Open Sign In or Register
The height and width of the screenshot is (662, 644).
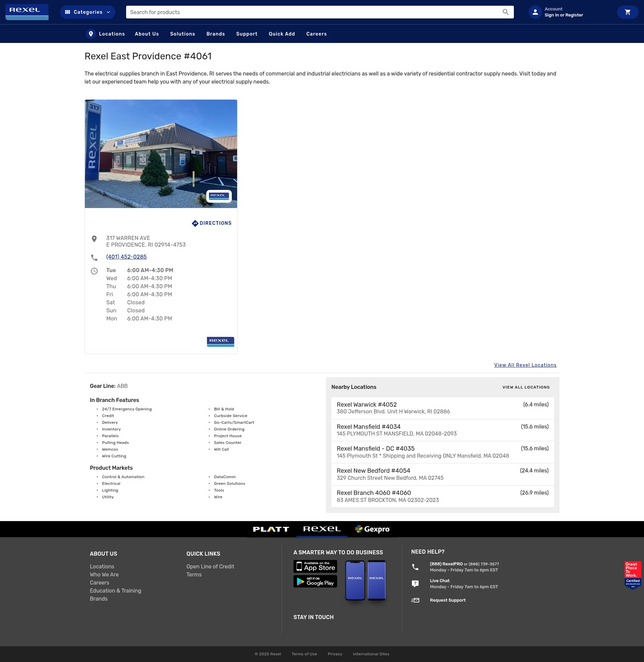(563, 15)
